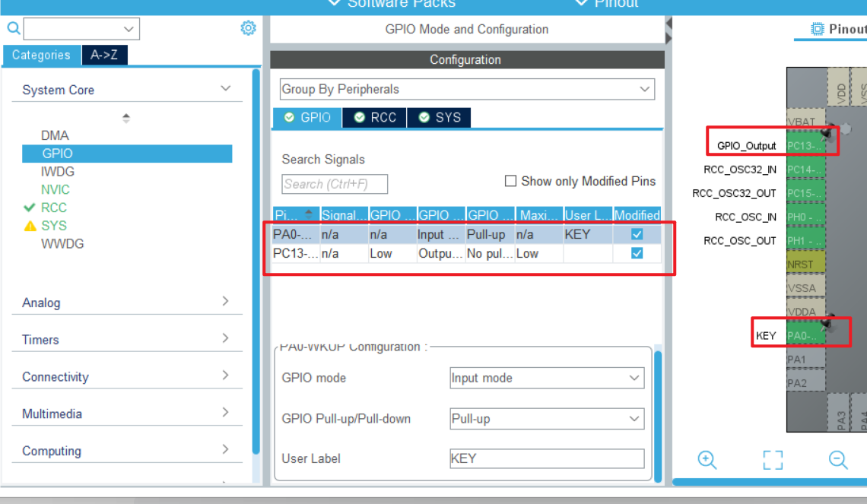The image size is (867, 504).
Task: Sort by the Modified column header
Action: pos(637,215)
